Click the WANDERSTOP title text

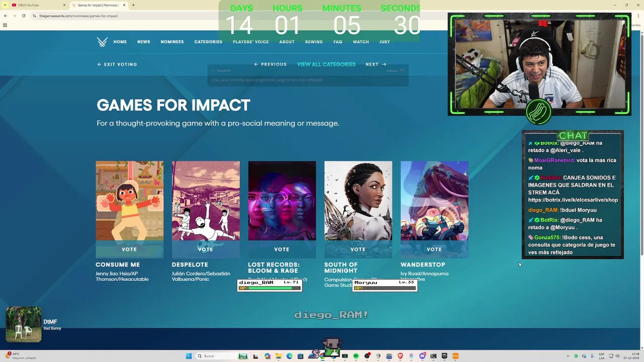click(x=423, y=265)
